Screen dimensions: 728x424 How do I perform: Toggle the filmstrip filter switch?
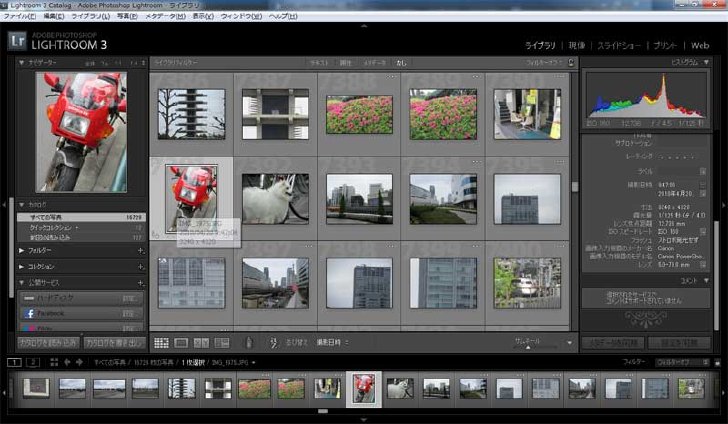717,362
